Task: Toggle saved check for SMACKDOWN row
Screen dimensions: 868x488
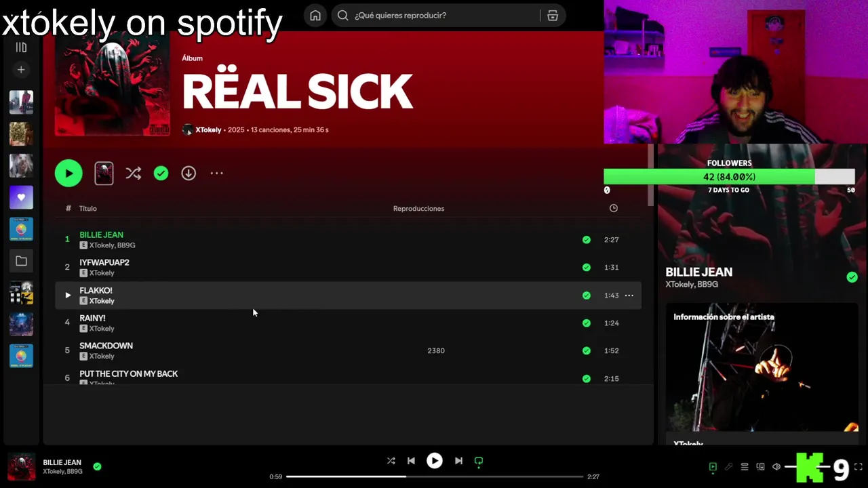Action: coord(586,350)
